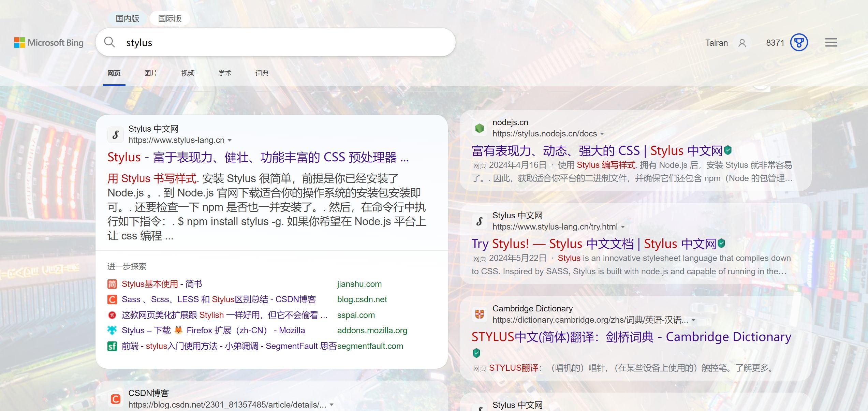868x411 pixels.
Task: Open Stylus 富于表现力 CSS 预处理器 result
Action: (x=258, y=157)
